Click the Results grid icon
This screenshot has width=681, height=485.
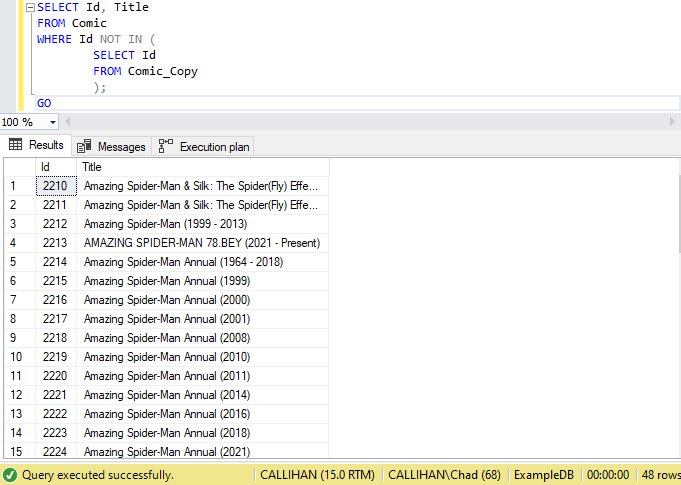pyautogui.click(x=16, y=146)
